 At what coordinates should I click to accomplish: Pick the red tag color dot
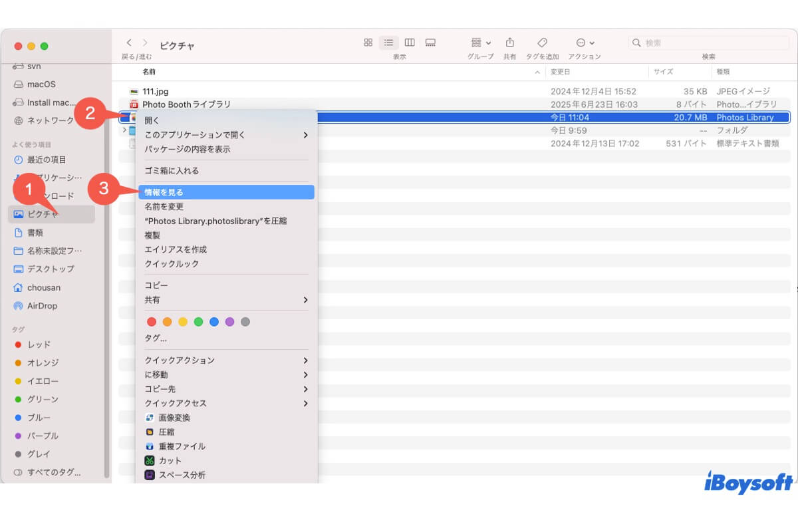tap(152, 322)
